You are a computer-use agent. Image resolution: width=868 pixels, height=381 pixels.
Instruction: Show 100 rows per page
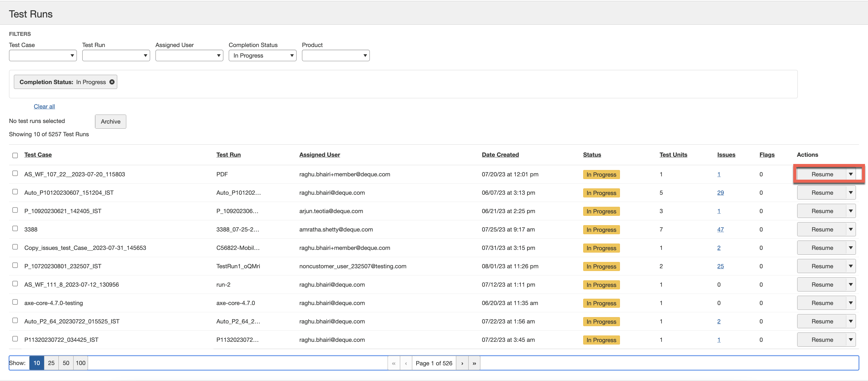pos(80,363)
